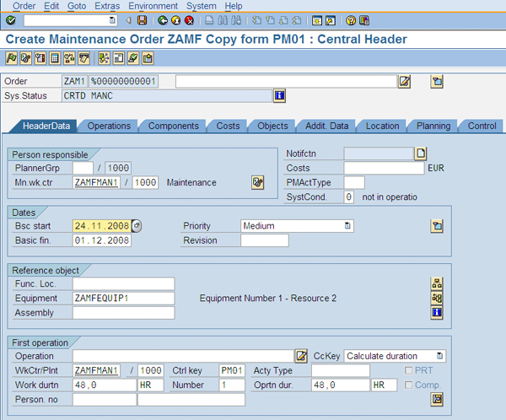Open the yellow Help question mark icon
Screen dimensions: 506x420
pos(350,20)
